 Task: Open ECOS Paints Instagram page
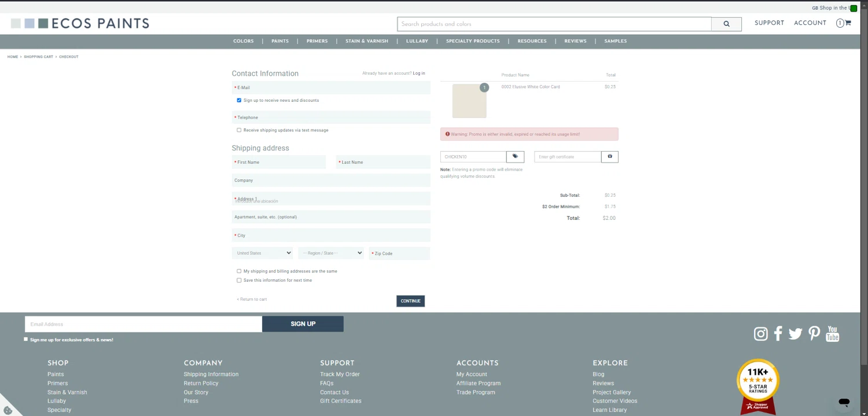(x=760, y=334)
